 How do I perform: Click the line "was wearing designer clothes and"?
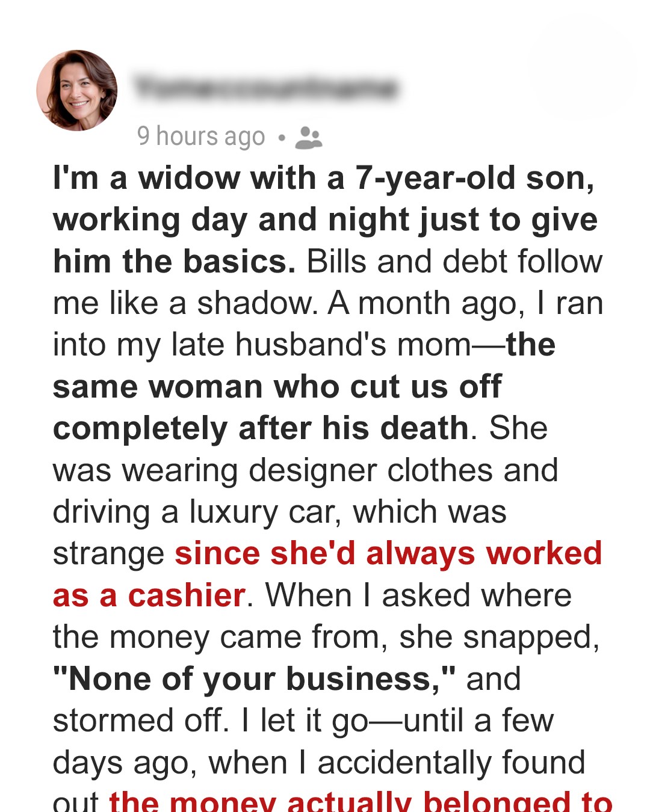coord(305,470)
